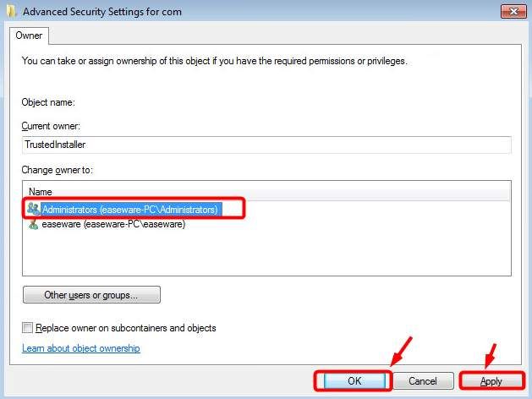The height and width of the screenshot is (399, 532).
Task: Switch to the Owner tab
Action: [30, 36]
